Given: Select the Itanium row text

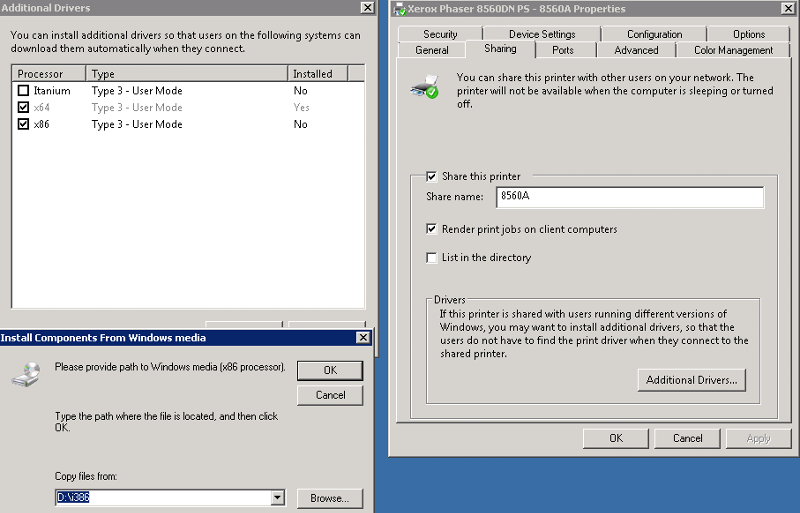Looking at the screenshot, I should click(52, 91).
